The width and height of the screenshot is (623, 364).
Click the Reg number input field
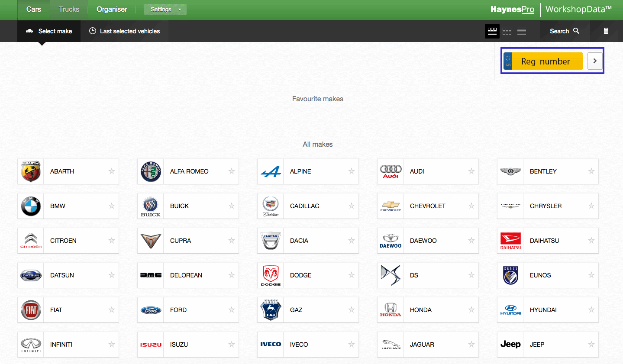tap(548, 61)
